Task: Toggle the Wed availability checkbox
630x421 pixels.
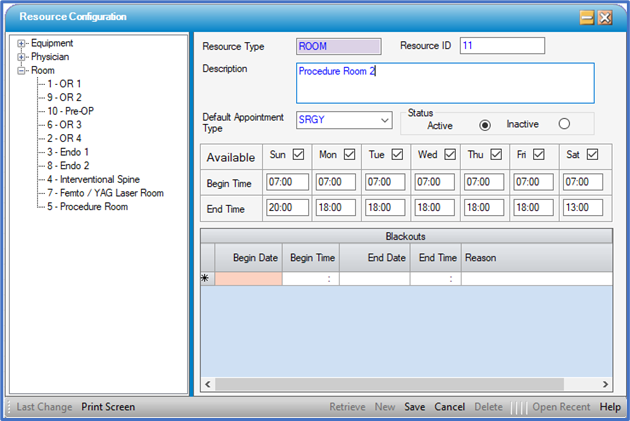Action: coord(449,155)
